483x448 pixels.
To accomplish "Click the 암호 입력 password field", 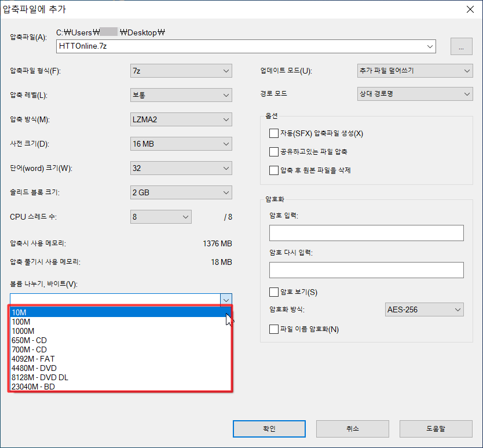I will point(366,233).
